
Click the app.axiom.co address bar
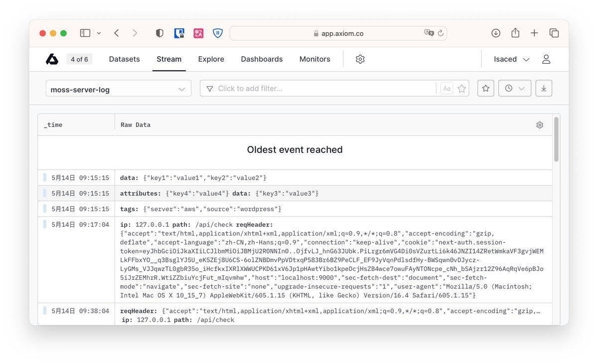(x=338, y=33)
